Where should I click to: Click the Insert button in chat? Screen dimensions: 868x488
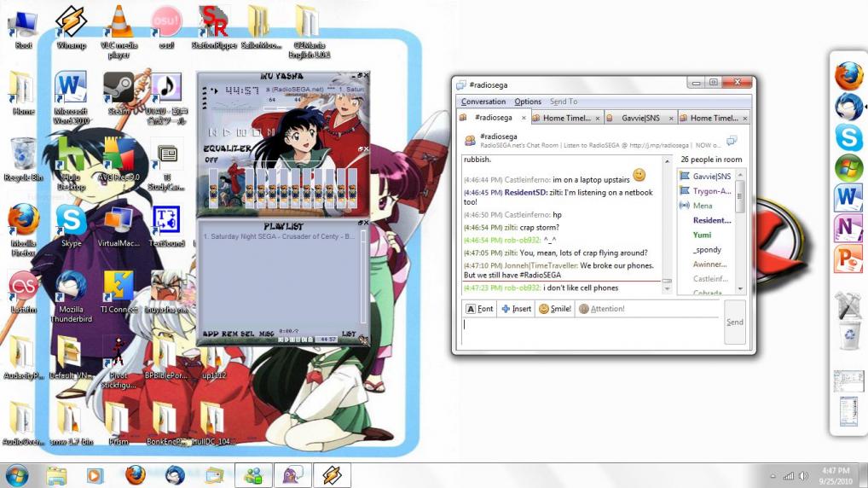point(516,309)
